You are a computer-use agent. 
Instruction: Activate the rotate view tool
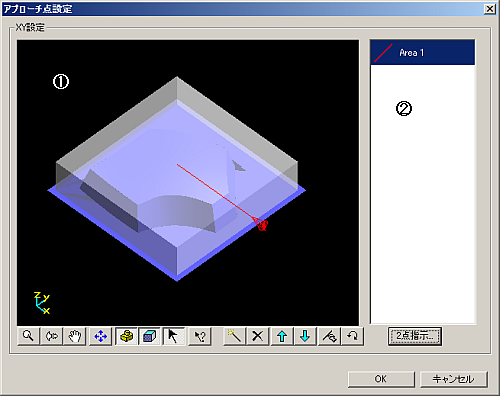(x=52, y=336)
